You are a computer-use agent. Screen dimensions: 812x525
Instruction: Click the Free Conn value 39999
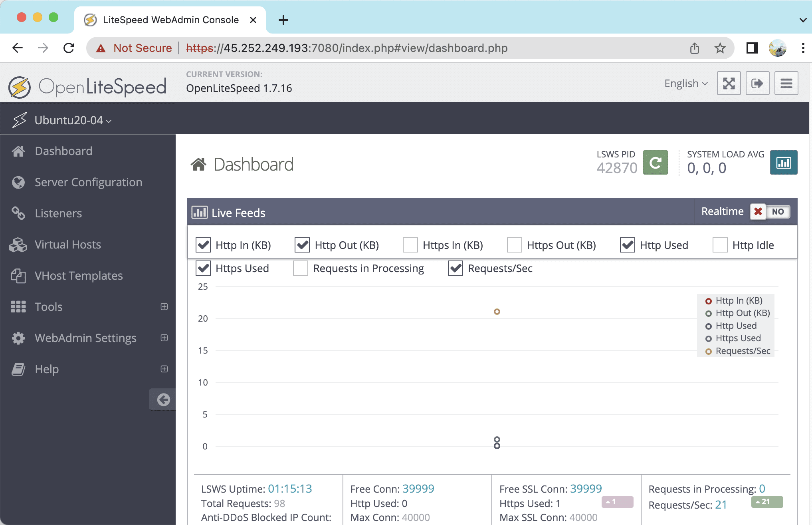point(418,489)
